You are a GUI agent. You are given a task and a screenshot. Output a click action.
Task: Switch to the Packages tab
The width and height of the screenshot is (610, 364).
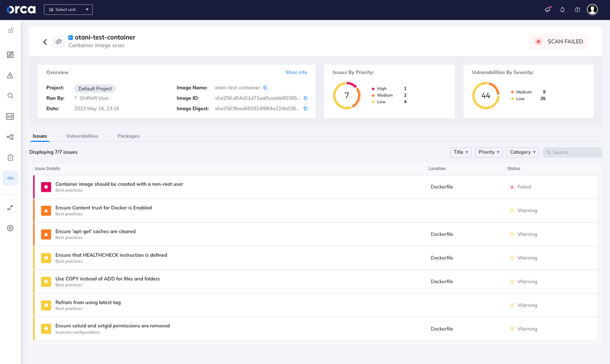(129, 136)
